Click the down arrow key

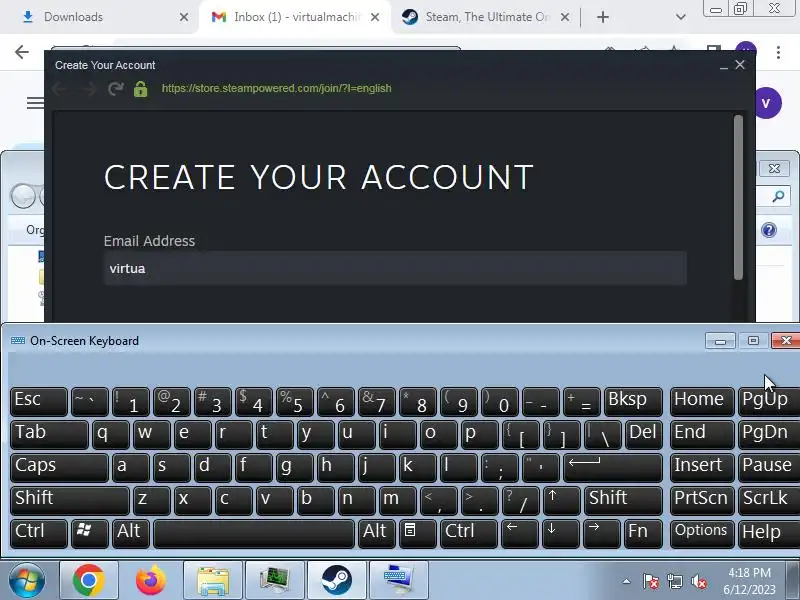[x=561, y=534]
